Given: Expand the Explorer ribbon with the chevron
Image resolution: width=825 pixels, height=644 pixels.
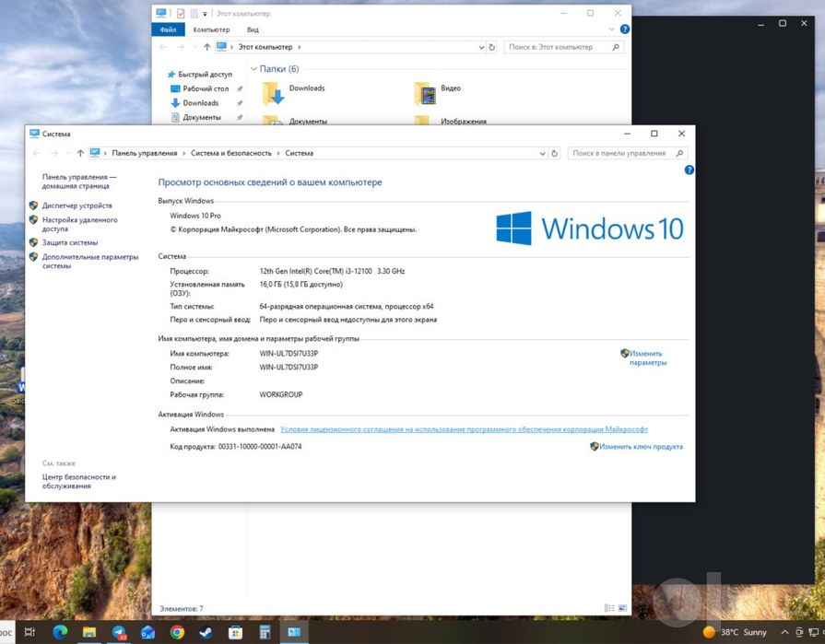Looking at the screenshot, I should tap(611, 29).
